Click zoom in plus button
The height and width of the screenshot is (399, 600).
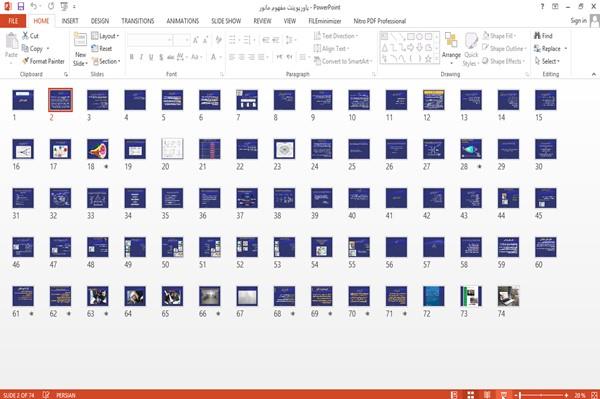[566, 395]
